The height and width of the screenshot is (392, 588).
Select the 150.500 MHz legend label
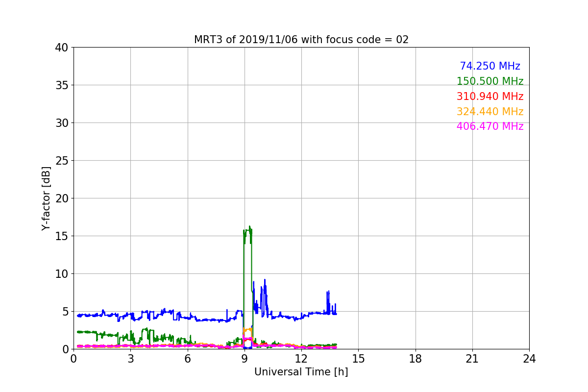click(x=490, y=81)
